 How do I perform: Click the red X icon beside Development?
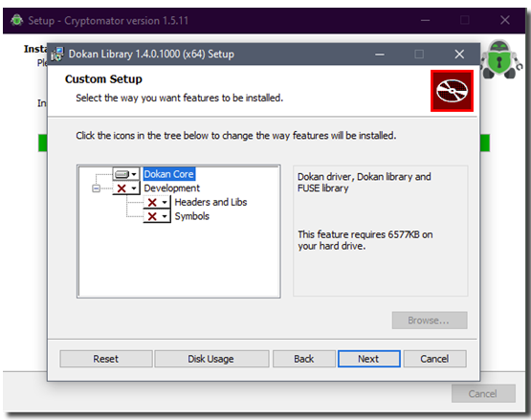(x=122, y=188)
